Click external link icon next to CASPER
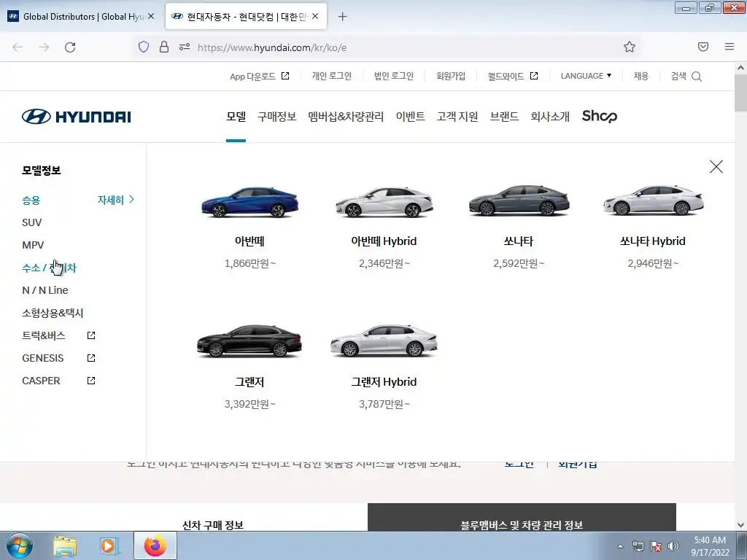Image resolution: width=747 pixels, height=560 pixels. click(x=91, y=381)
